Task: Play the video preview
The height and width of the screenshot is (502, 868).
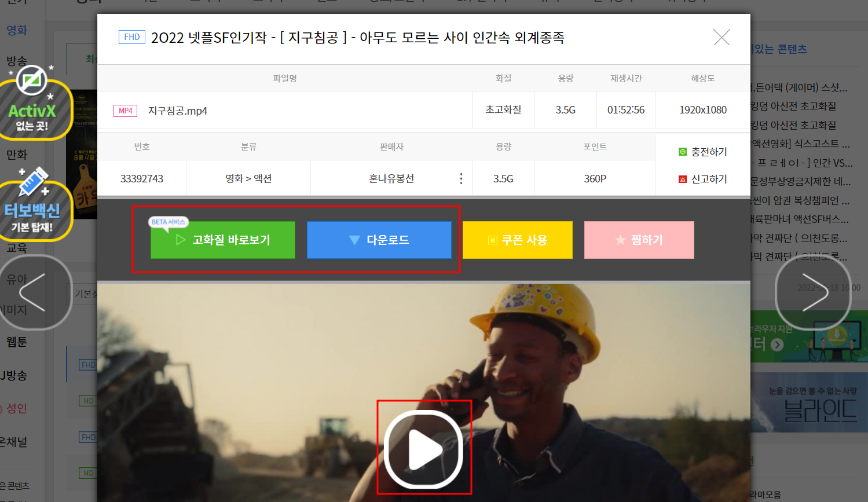Action: 424,449
